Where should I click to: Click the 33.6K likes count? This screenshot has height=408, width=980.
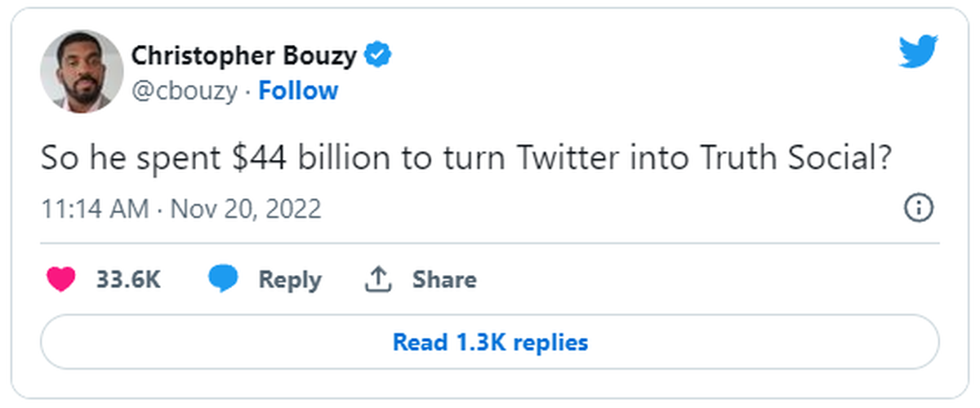[128, 280]
